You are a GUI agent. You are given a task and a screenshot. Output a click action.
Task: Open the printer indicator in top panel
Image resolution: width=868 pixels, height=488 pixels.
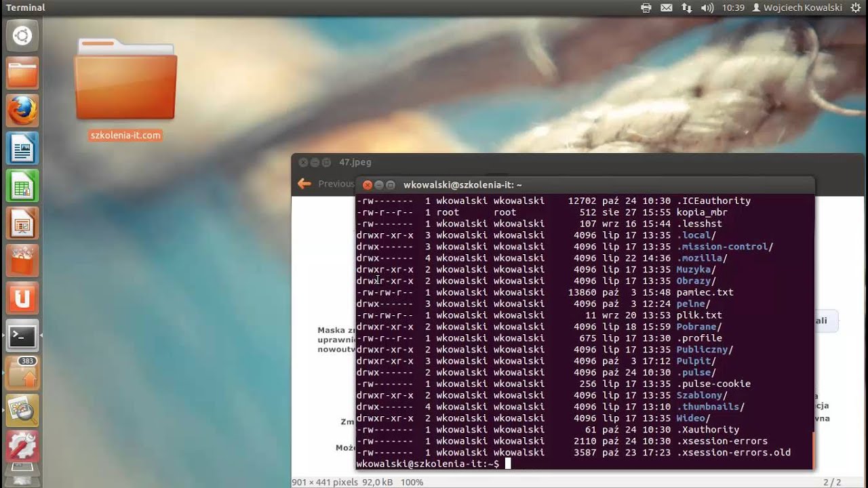(646, 7)
